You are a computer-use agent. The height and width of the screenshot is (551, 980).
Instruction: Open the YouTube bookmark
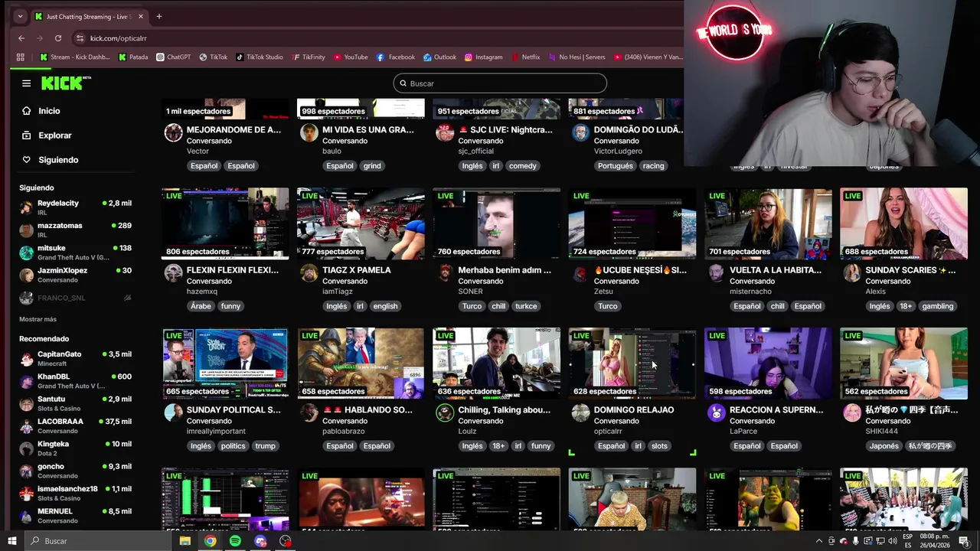tap(351, 57)
